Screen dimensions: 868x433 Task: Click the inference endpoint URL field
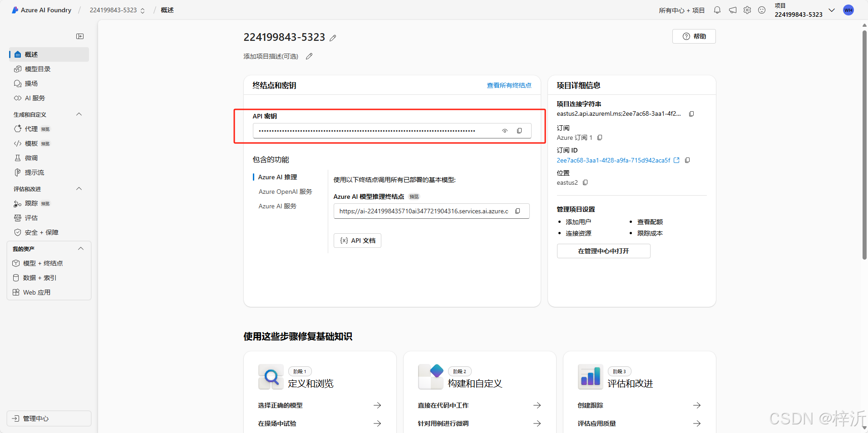tap(431, 211)
